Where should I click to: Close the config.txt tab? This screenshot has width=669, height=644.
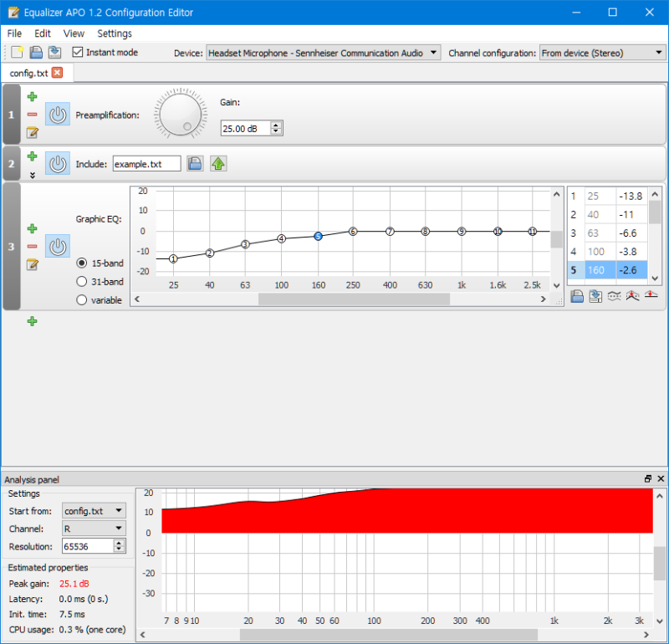point(57,73)
